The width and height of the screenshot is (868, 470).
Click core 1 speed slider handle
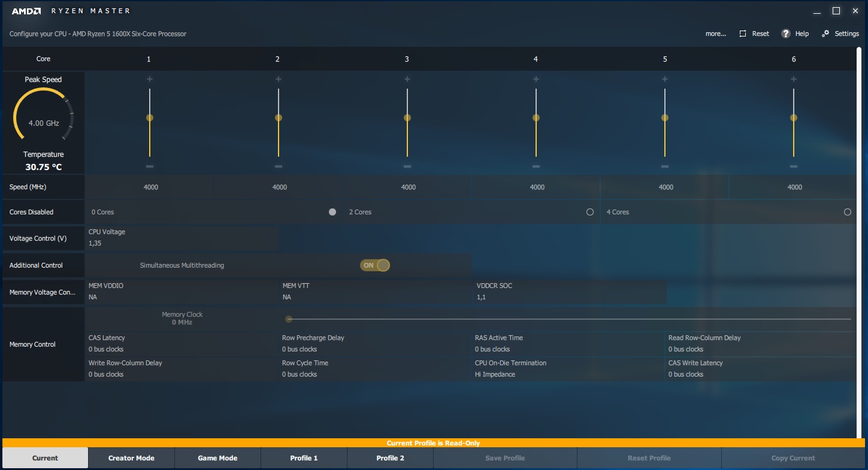[x=150, y=118]
